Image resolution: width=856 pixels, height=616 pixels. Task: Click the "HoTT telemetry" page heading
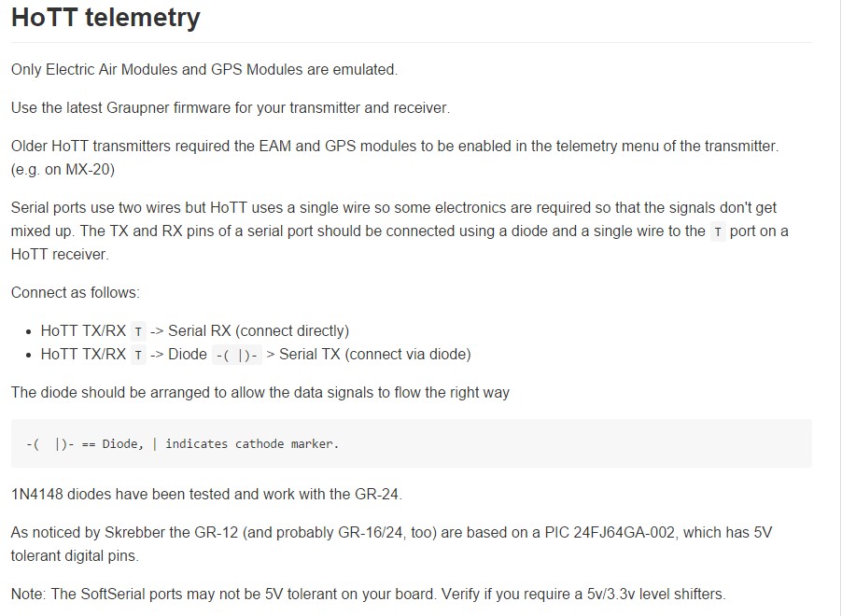tap(105, 18)
